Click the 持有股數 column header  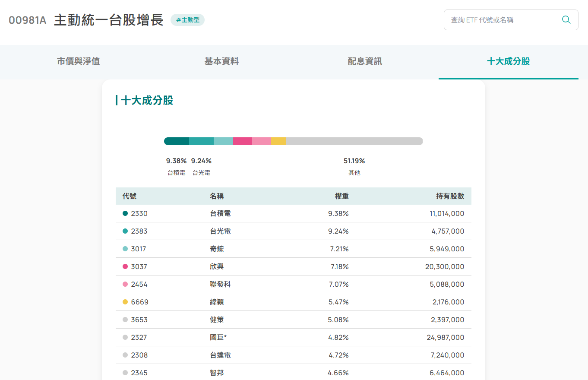point(450,196)
